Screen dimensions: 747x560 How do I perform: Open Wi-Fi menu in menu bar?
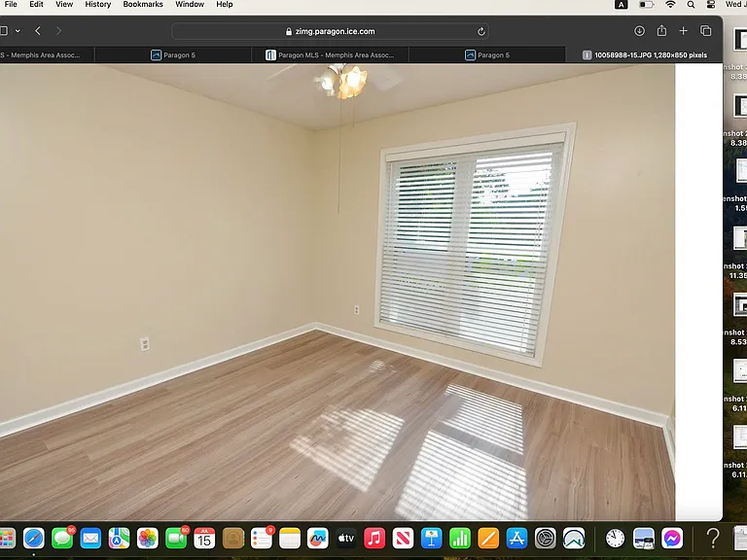pyautogui.click(x=670, y=5)
